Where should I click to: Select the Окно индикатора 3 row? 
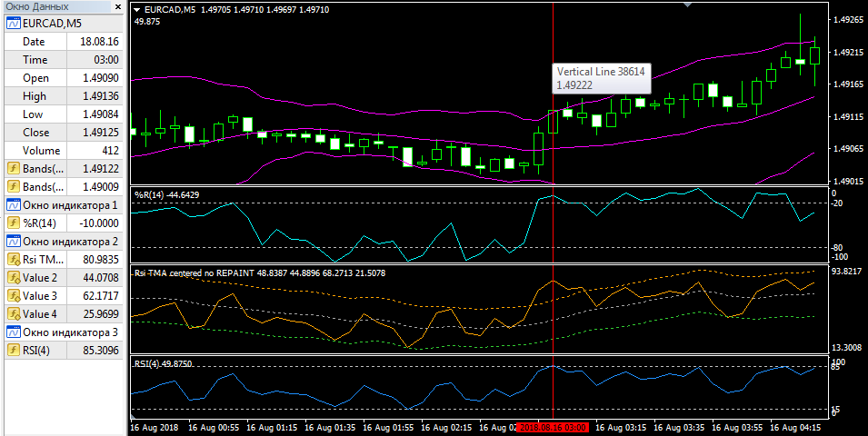[x=64, y=332]
